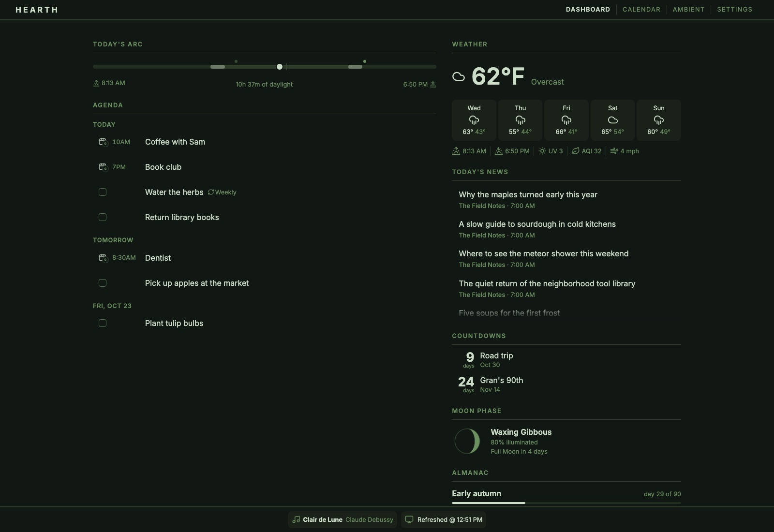The image size is (774, 532).
Task: Open the Road trip countdown
Action: 566,359
